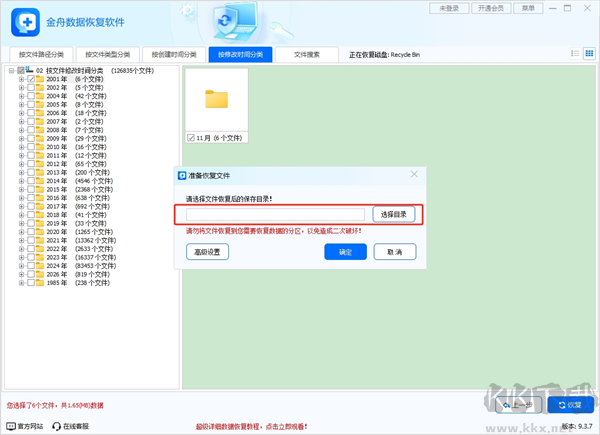
Task: Toggle the 11月 folder checkbox
Action: coord(191,138)
